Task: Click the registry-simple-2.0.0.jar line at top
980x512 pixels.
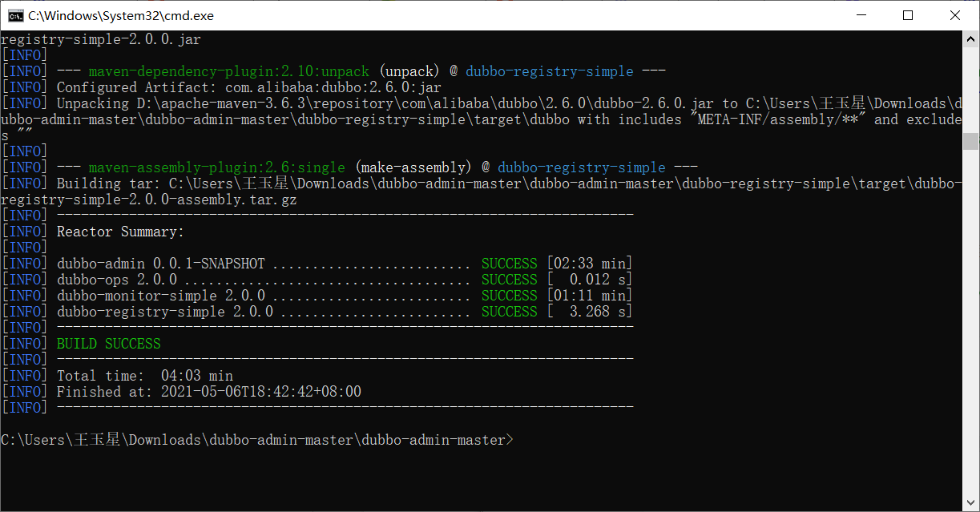Action: (101, 39)
